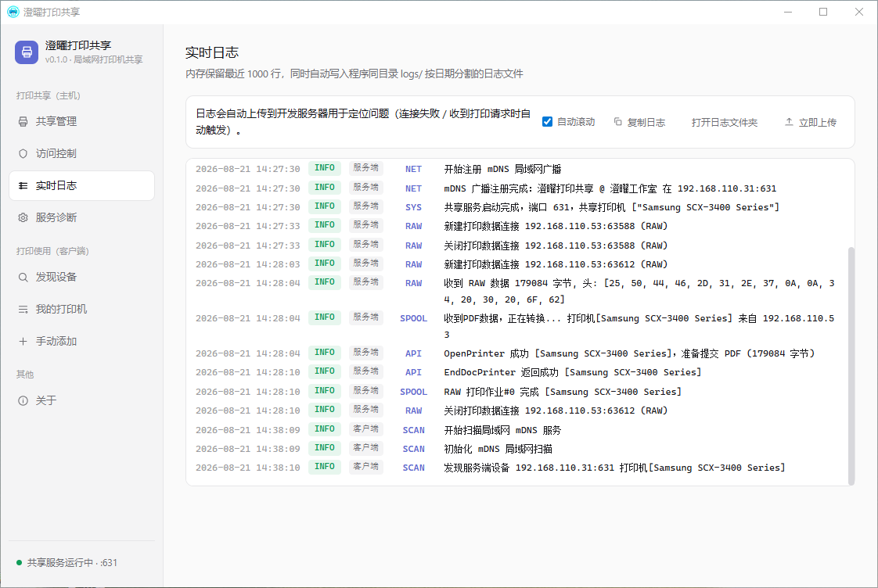878x588 pixels.
Task: Click the timestamp 2026-08-21 14:28:03
Action: (247, 264)
